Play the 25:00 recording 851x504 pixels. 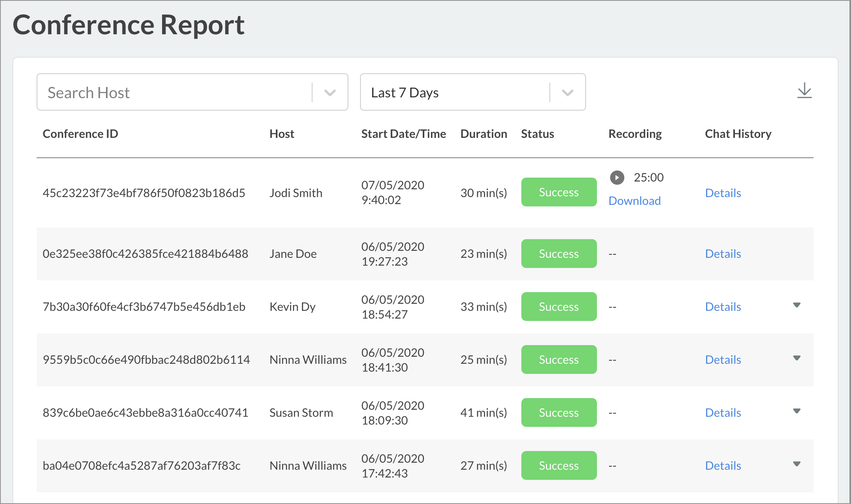click(617, 178)
